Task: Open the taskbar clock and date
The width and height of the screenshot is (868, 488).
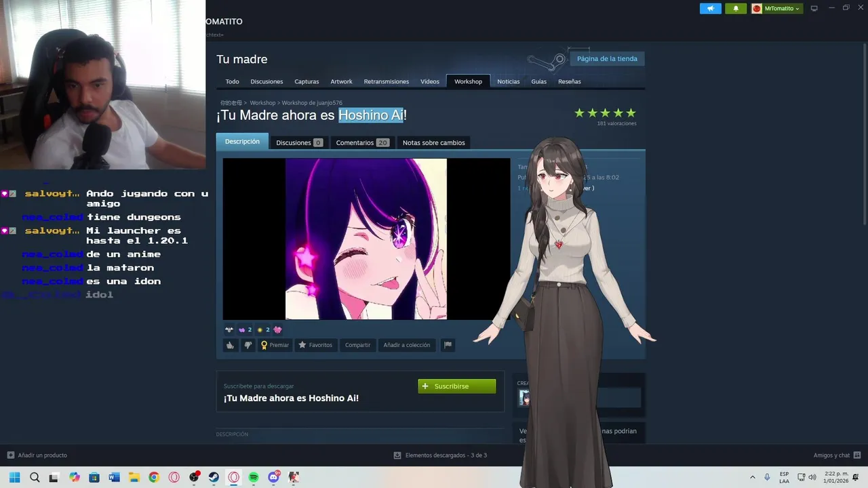Action: (835, 477)
